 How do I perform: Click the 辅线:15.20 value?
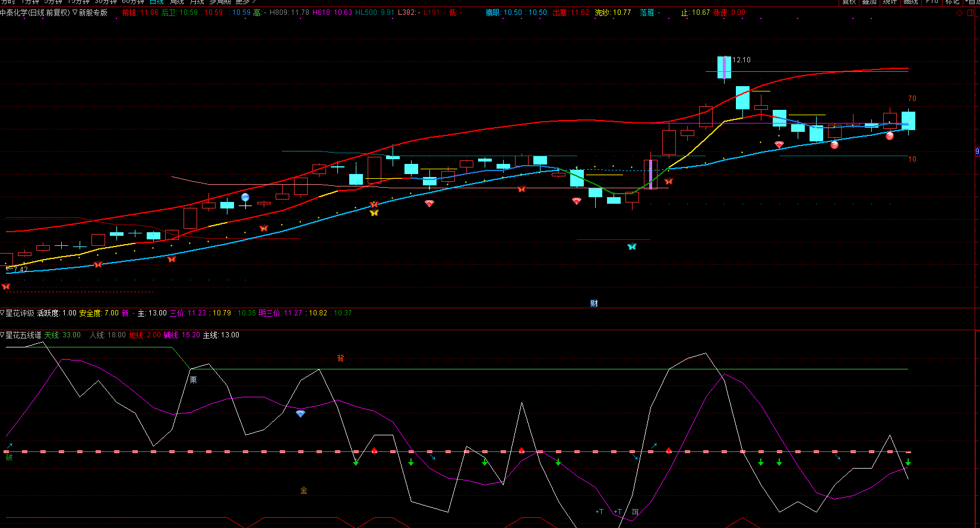[x=182, y=335]
